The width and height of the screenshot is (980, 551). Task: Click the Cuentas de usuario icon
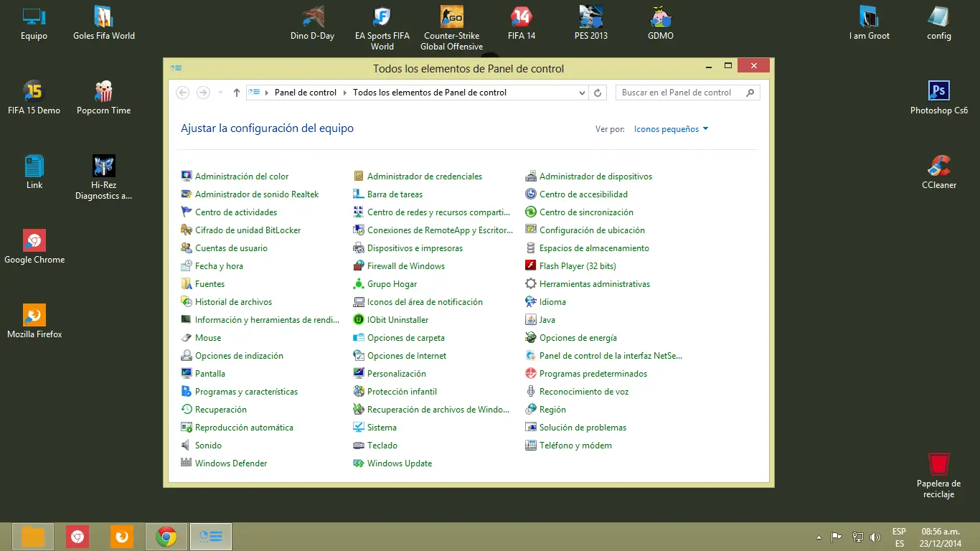[x=187, y=248]
